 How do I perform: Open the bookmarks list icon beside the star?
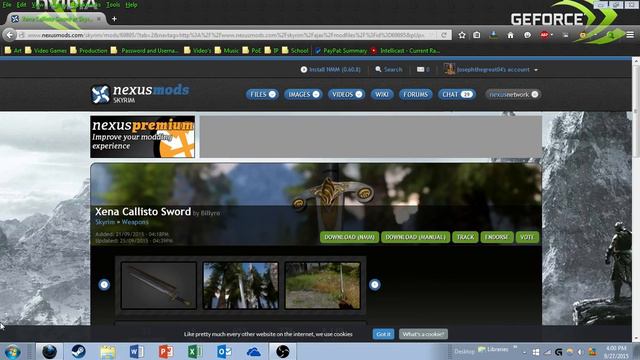tap(477, 35)
